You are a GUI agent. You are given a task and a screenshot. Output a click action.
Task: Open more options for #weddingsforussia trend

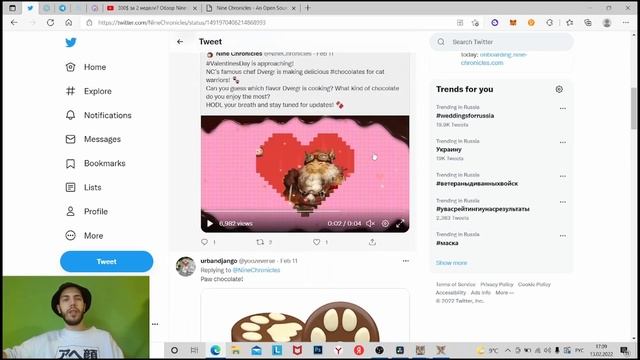563,109
